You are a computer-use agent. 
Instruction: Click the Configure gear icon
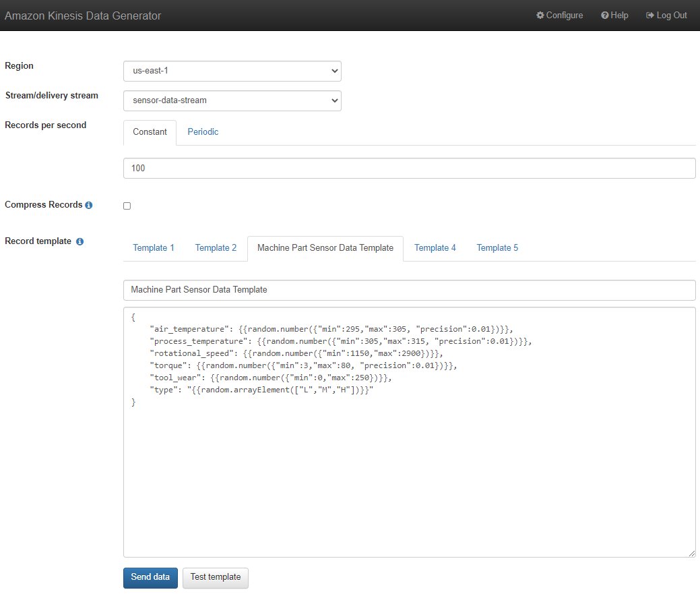coord(540,16)
